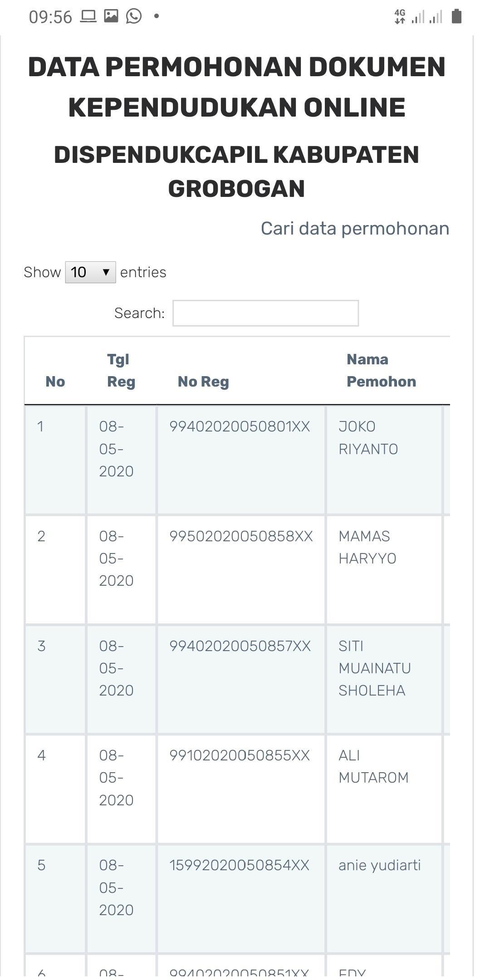The width and height of the screenshot is (490, 980).
Task: Select registration number 99402020050801XX
Action: [240, 426]
